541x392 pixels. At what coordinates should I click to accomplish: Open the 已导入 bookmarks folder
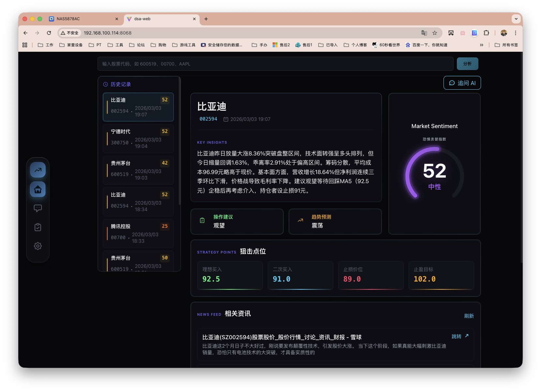click(x=327, y=45)
